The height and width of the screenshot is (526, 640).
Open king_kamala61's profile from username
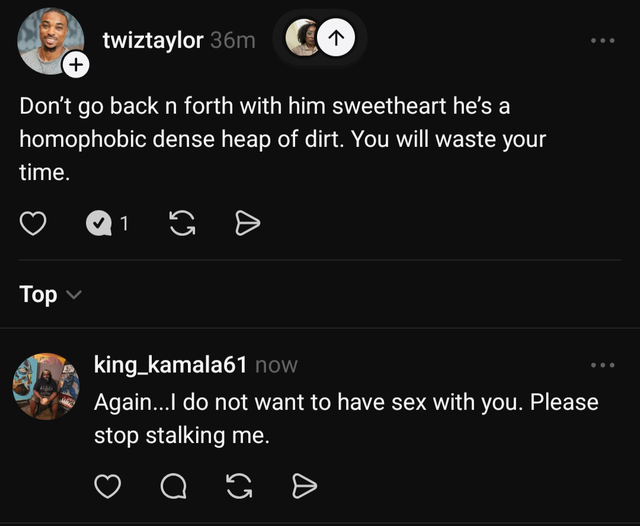tap(170, 365)
